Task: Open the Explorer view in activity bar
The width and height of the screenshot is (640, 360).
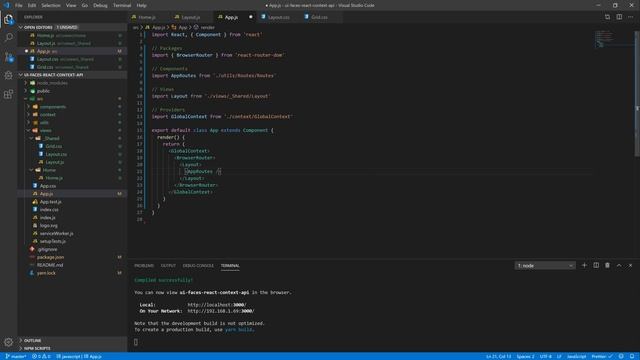Action: click(8, 19)
